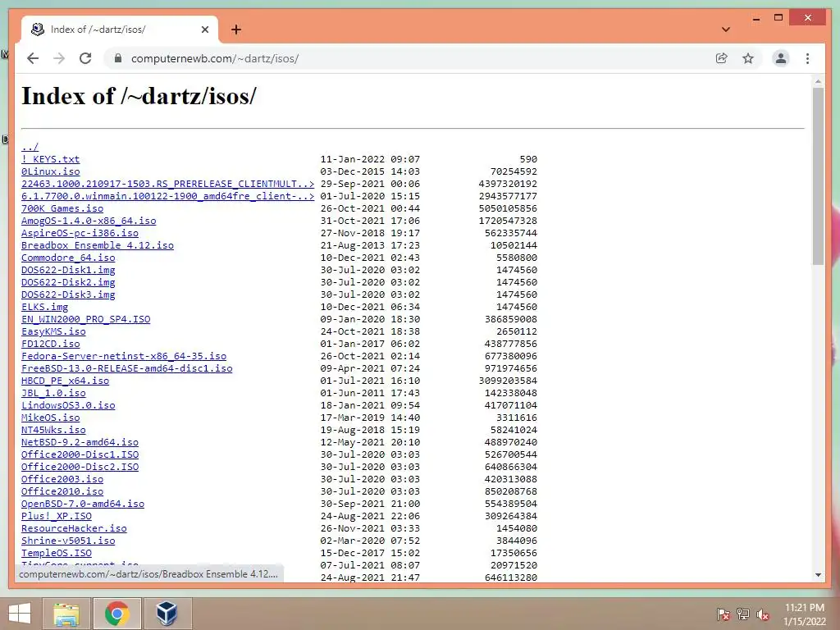Download DOS622-Disk3.img
Viewport: 840px width, 630px height.
(68, 294)
